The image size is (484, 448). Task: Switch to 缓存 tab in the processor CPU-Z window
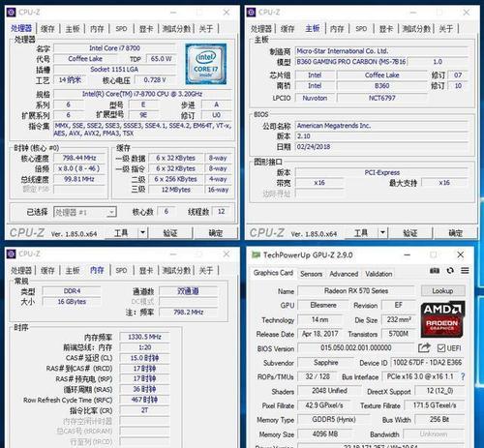[47, 29]
